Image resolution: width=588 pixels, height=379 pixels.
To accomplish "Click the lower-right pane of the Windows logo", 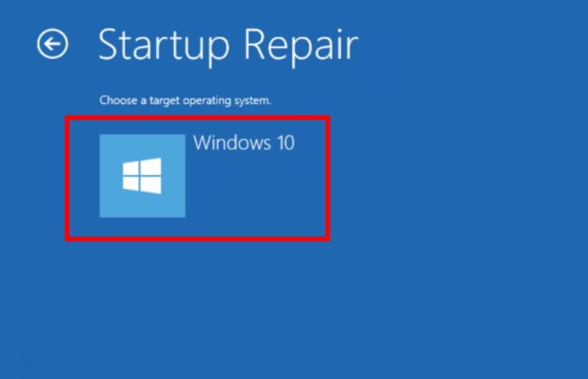I will pos(151,185).
